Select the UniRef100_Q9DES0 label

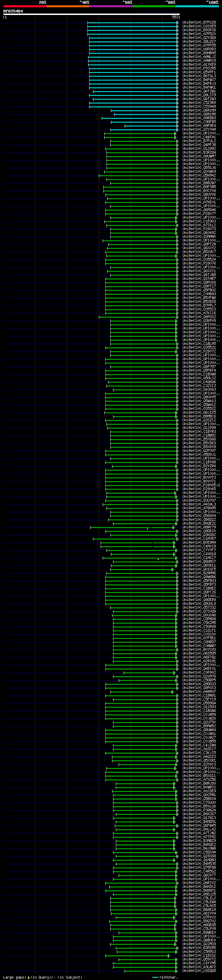point(199,531)
